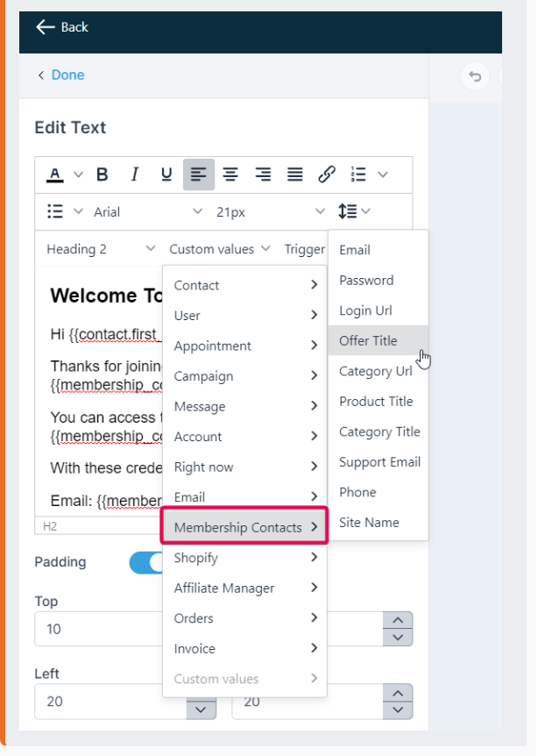Click the Done link
This screenshot has height=756, width=538.
[x=67, y=75]
